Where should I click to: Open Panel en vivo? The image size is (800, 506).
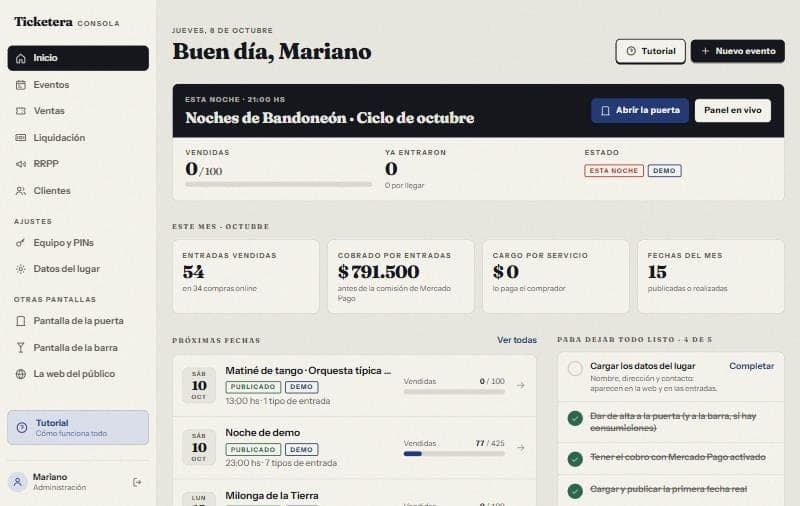733,111
